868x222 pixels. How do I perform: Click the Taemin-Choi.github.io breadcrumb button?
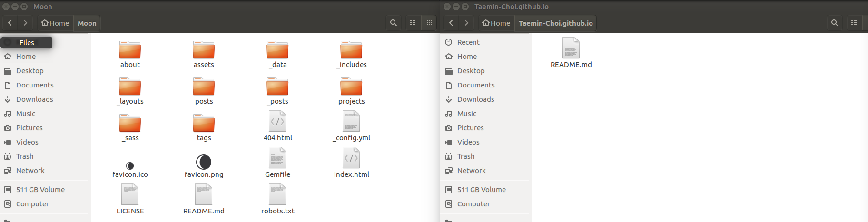click(x=555, y=23)
